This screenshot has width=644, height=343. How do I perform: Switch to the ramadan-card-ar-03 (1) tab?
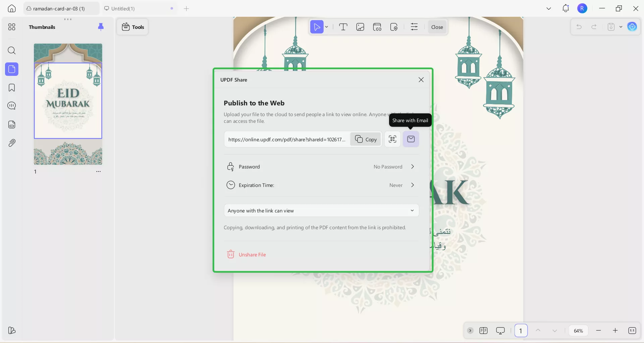click(x=59, y=8)
